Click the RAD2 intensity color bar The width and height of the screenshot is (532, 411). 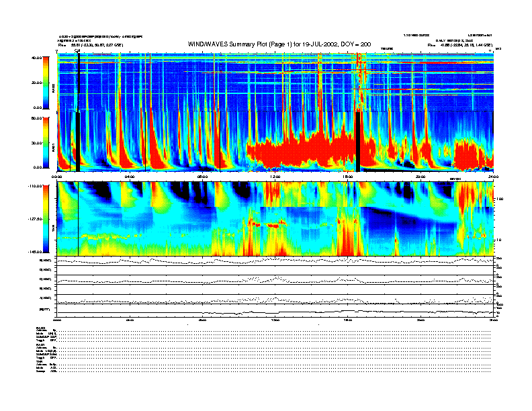[x=46, y=83]
